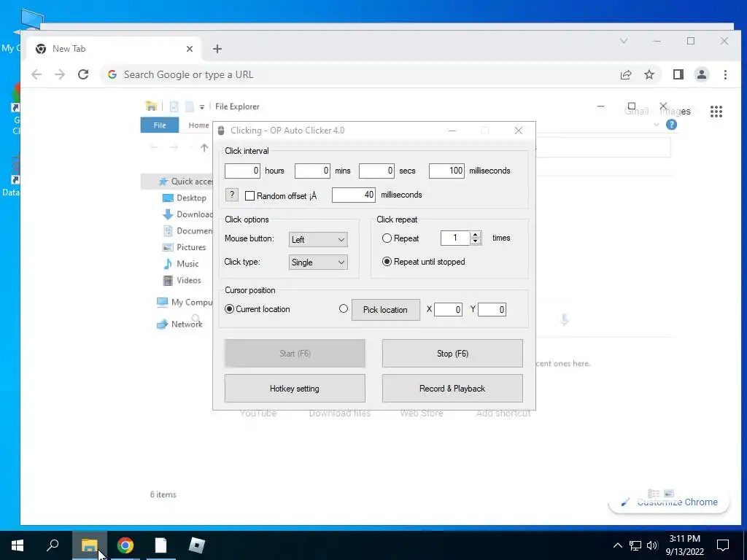Choose Current location radio button
747x560 pixels.
coord(229,309)
